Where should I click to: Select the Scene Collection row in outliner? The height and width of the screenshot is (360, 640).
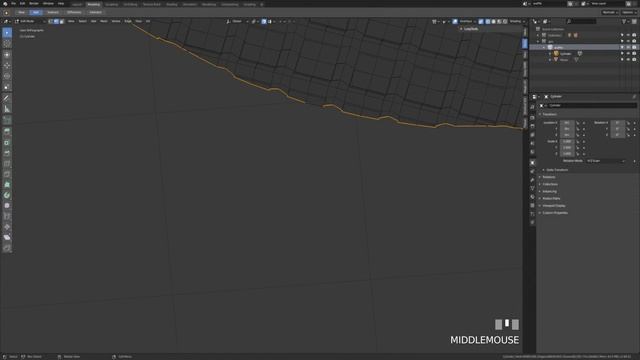coord(553,29)
